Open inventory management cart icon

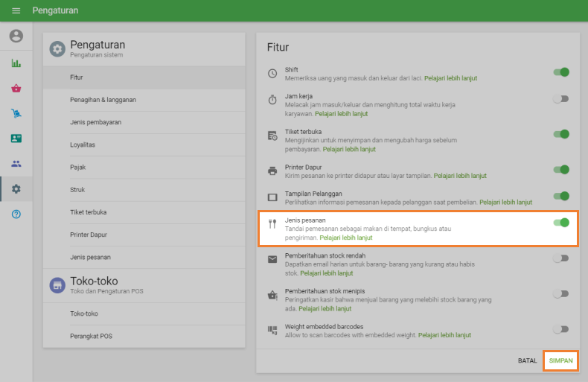click(x=16, y=113)
